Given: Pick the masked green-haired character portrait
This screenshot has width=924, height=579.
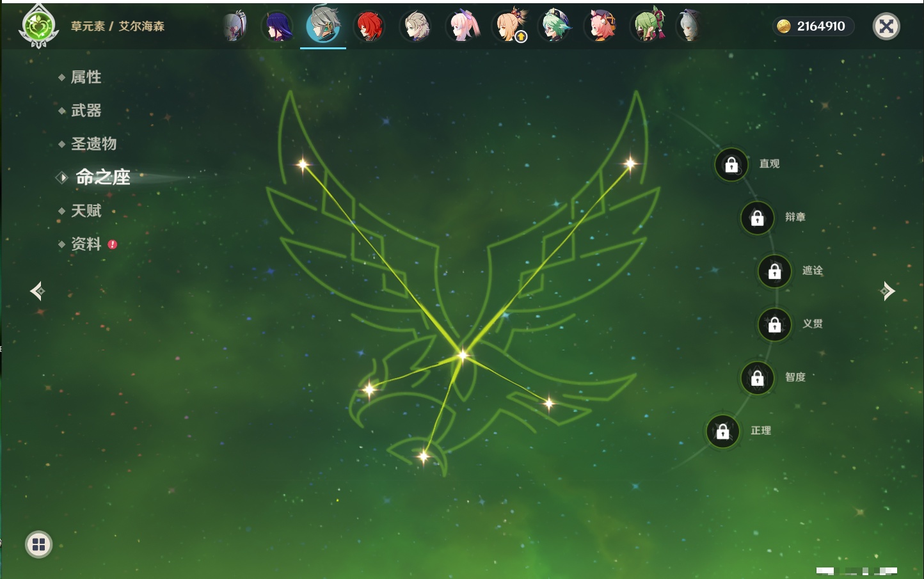Looking at the screenshot, I should click(x=648, y=27).
